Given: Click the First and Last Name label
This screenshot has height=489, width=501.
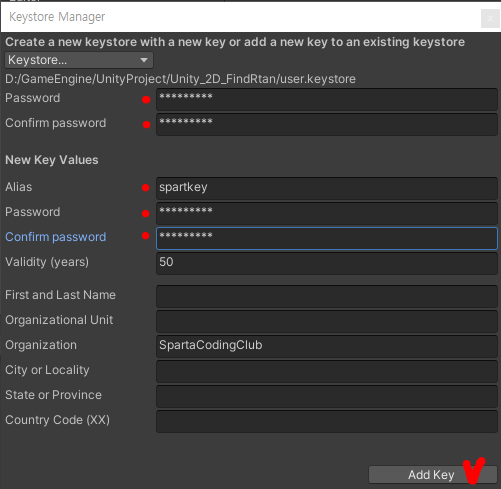Looking at the screenshot, I should click(60, 295).
